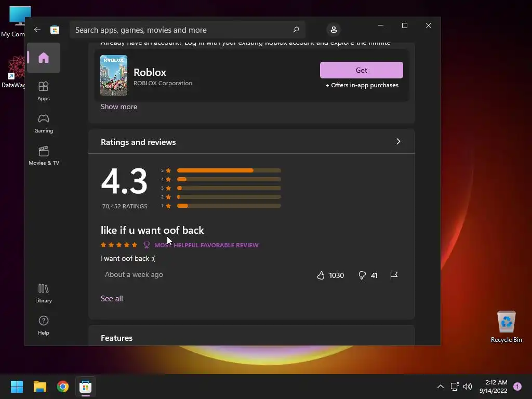Click the Get button for Roblox
Image resolution: width=532 pixels, height=399 pixels.
362,70
